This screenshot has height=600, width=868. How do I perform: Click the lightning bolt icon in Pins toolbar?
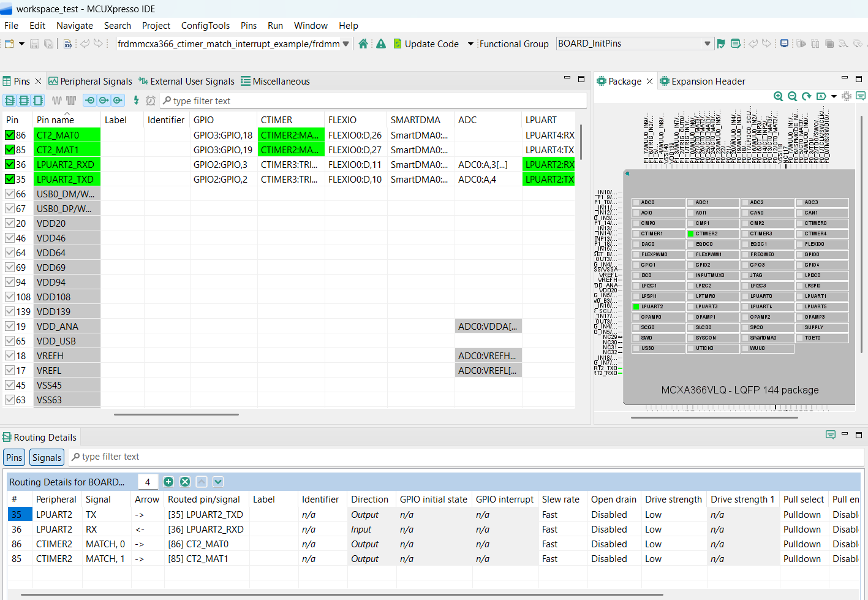click(x=136, y=101)
